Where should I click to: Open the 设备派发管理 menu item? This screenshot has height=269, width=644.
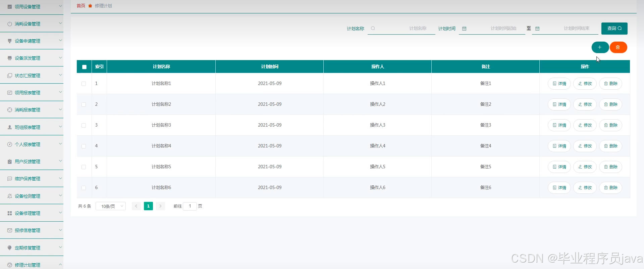coord(32,58)
